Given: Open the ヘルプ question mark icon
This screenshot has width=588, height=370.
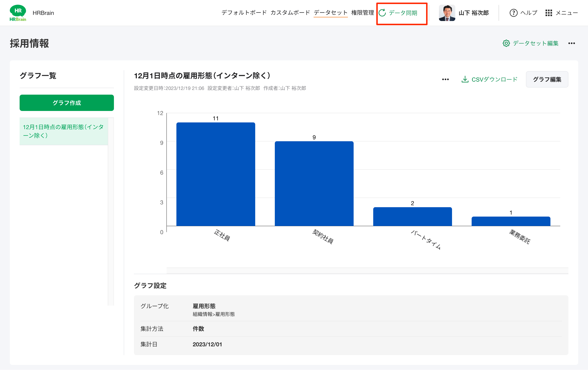Looking at the screenshot, I should click(513, 13).
